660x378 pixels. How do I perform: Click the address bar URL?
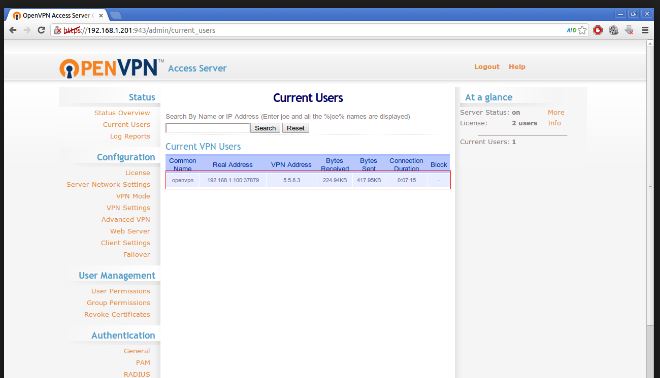[139, 30]
